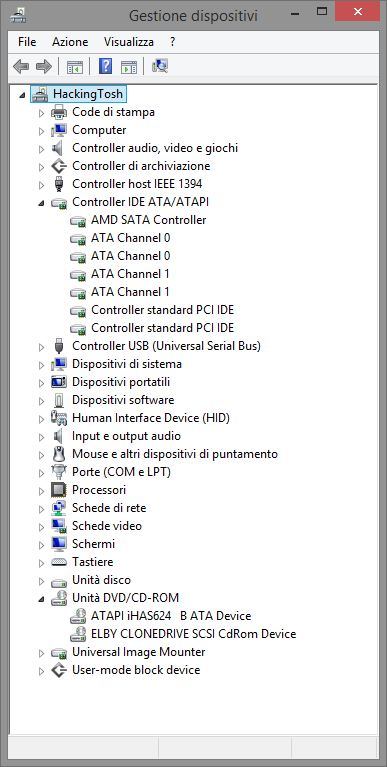Click the USB plug icon beside Controller USB

59,346
